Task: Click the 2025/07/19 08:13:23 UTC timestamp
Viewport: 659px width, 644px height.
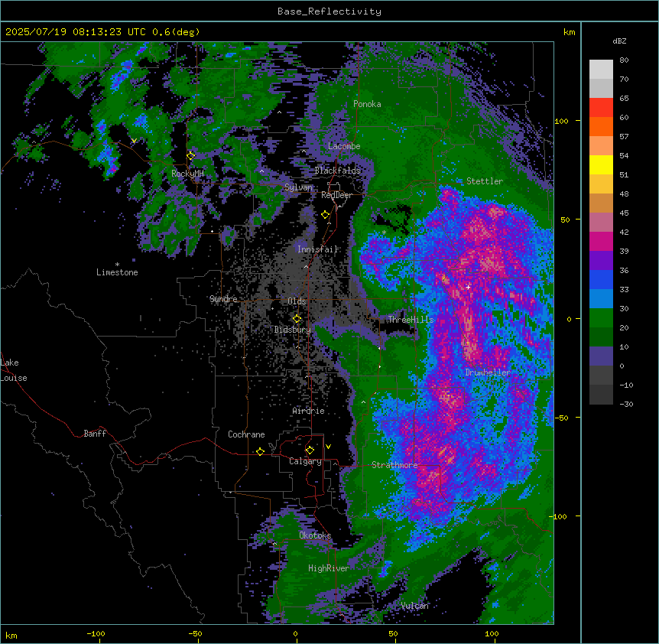Action: (x=76, y=32)
